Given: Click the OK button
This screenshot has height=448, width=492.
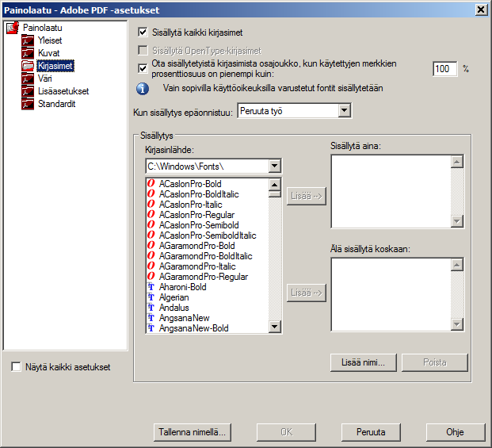Looking at the screenshot, I should coord(287,432).
